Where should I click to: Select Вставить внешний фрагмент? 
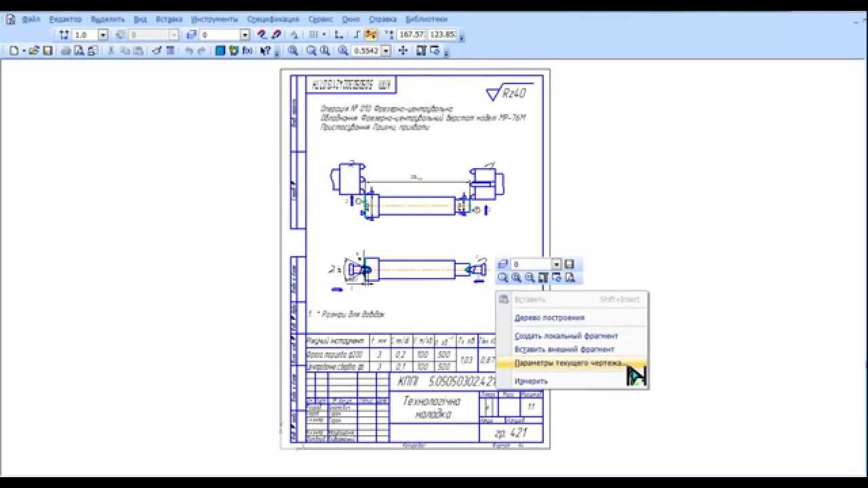[x=564, y=349]
